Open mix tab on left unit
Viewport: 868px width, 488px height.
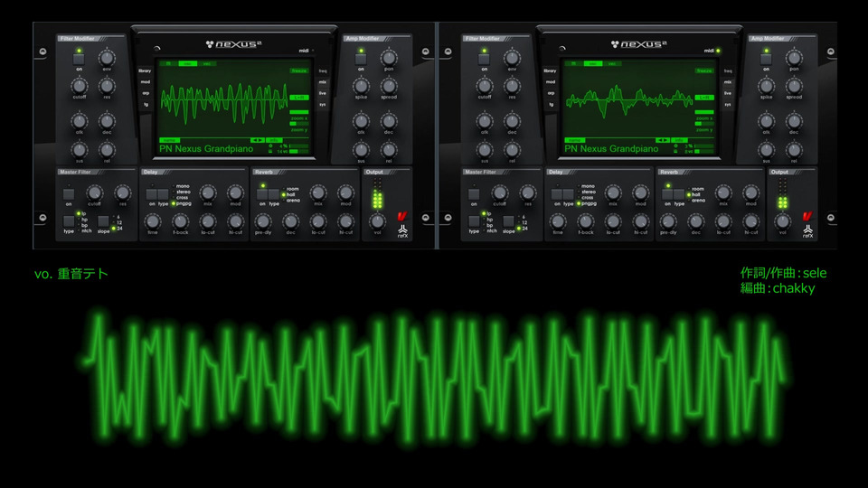click(x=323, y=82)
